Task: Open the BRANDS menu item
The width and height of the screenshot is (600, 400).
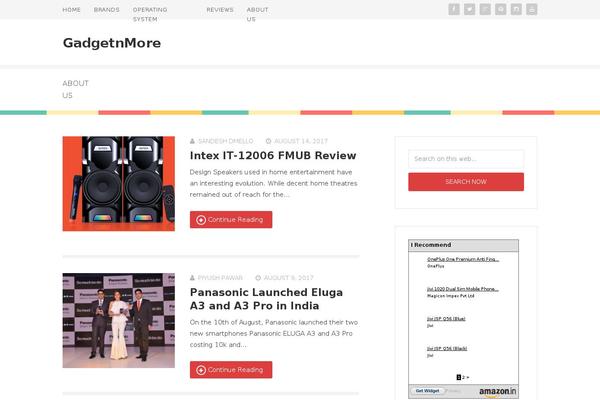Action: click(x=107, y=10)
